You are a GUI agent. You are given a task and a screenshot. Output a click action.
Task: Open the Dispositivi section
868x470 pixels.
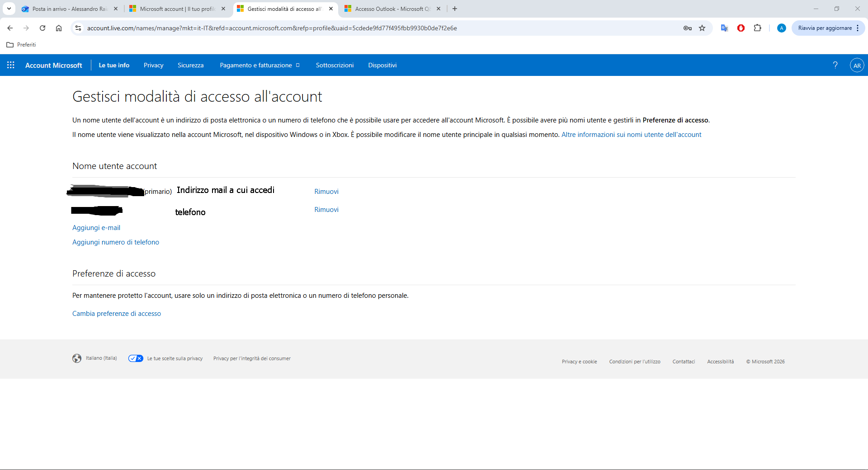382,65
